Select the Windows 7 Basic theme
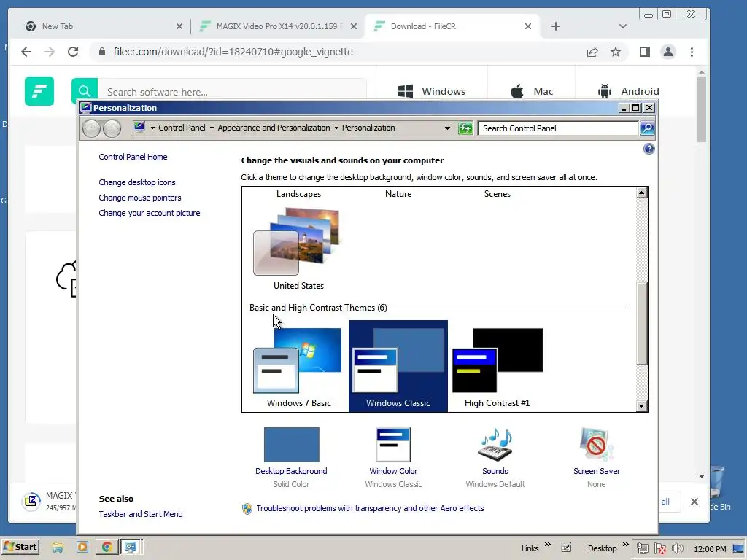This screenshot has width=747, height=560. tap(298, 367)
